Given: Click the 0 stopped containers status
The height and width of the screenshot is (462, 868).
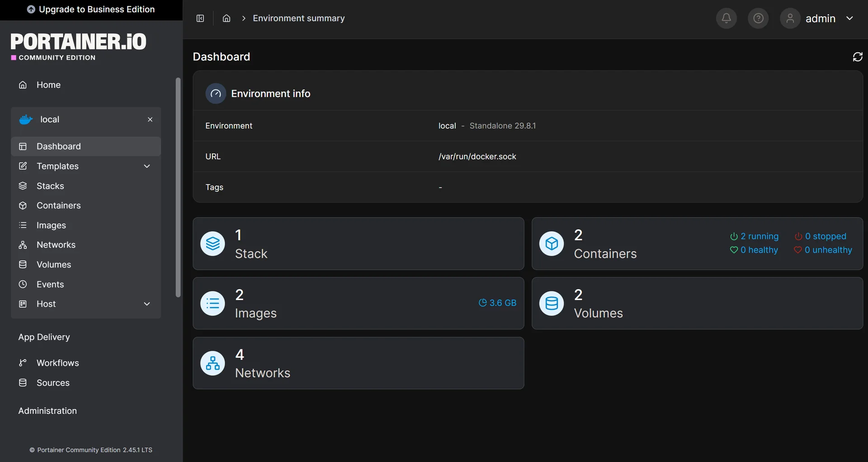Looking at the screenshot, I should coord(820,236).
